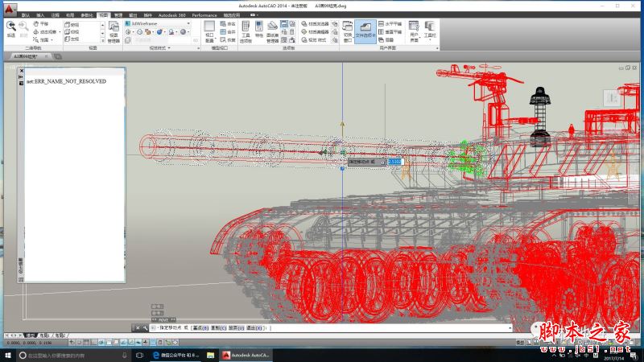Open Materials Browser (材质浏览器)
This screenshot has height=362, width=644.
point(315,24)
